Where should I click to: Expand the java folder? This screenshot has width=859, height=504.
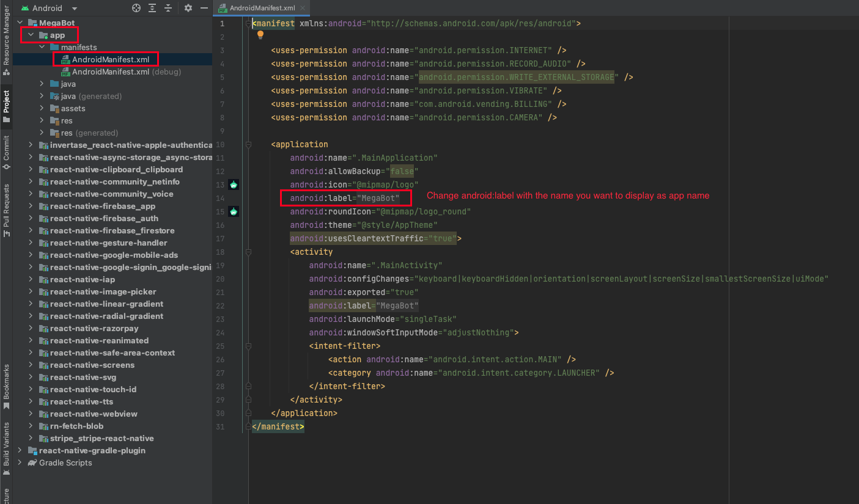pos(42,84)
